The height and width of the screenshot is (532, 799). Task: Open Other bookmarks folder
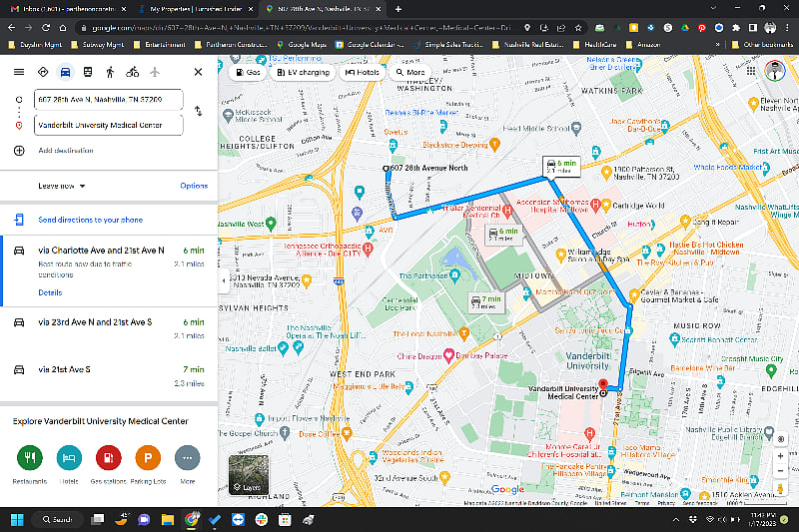tap(762, 45)
